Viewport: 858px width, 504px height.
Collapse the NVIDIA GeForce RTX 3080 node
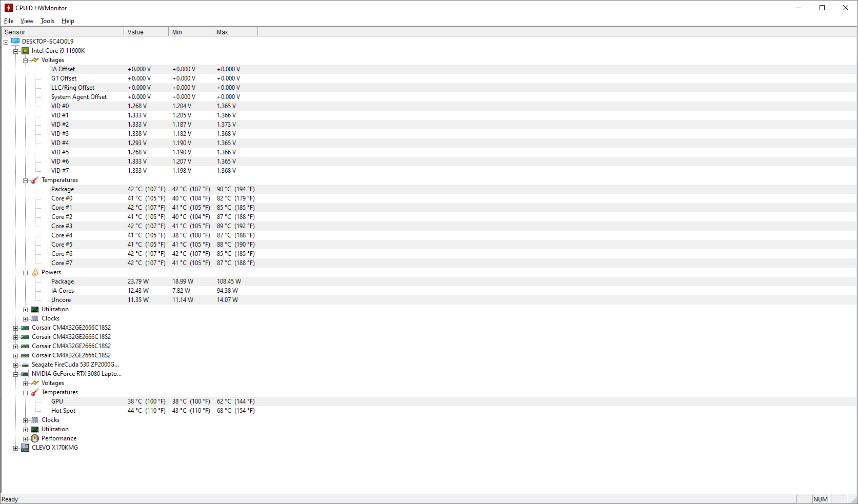coord(16,374)
